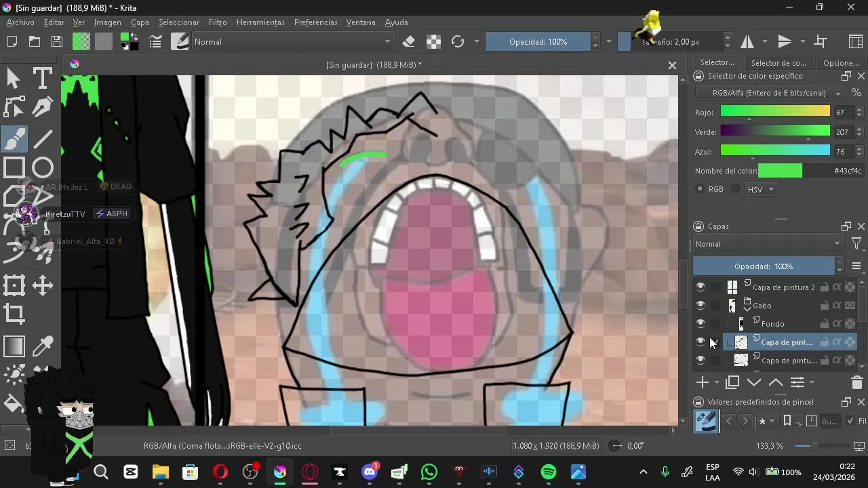Adjust the Verde color slider
This screenshot has width=868, height=488.
click(775, 131)
